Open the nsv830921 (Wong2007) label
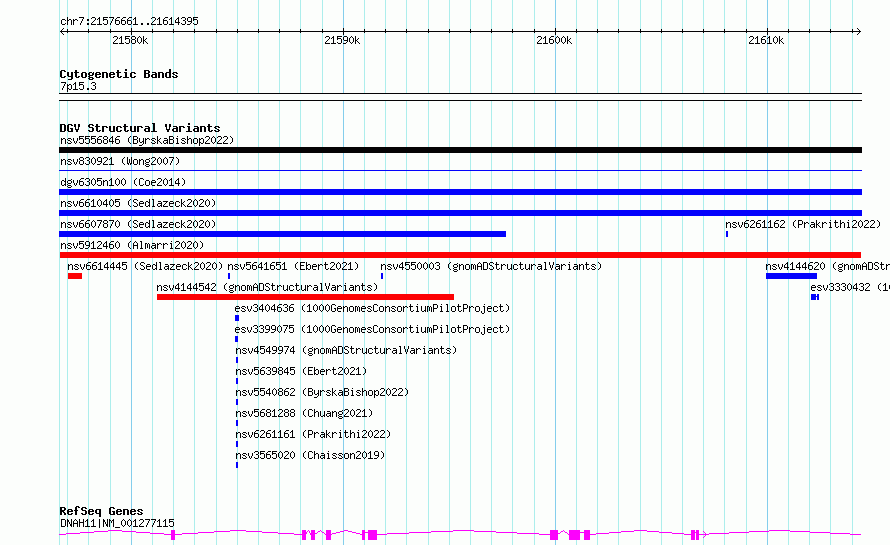 click(120, 161)
